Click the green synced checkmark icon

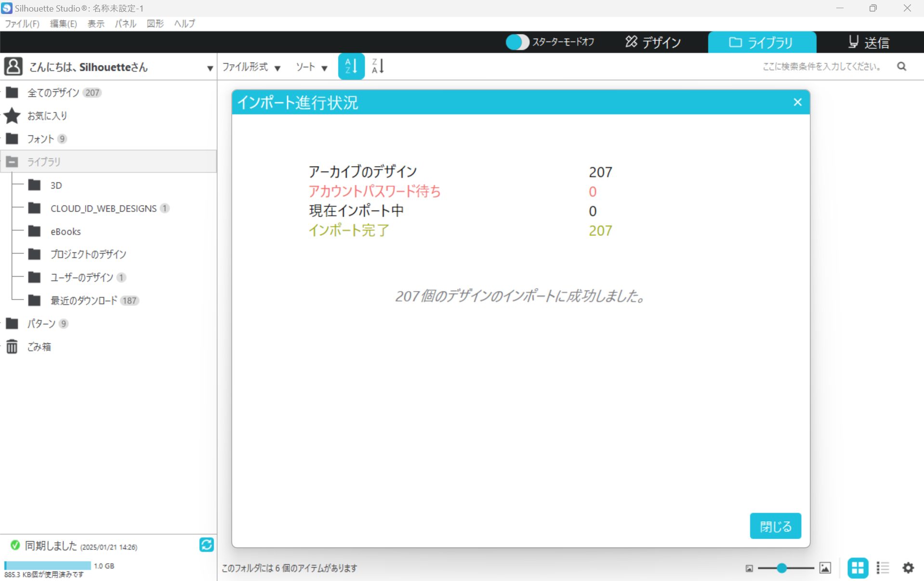tap(15, 545)
